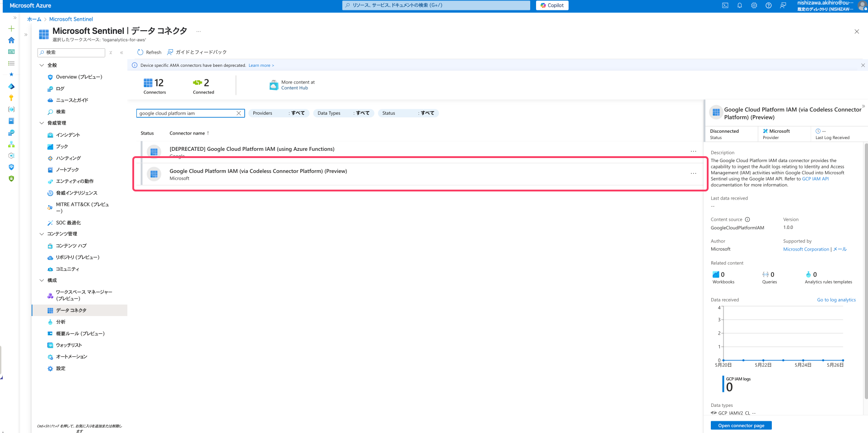
Task: Open インシデント menu item
Action: tap(68, 135)
